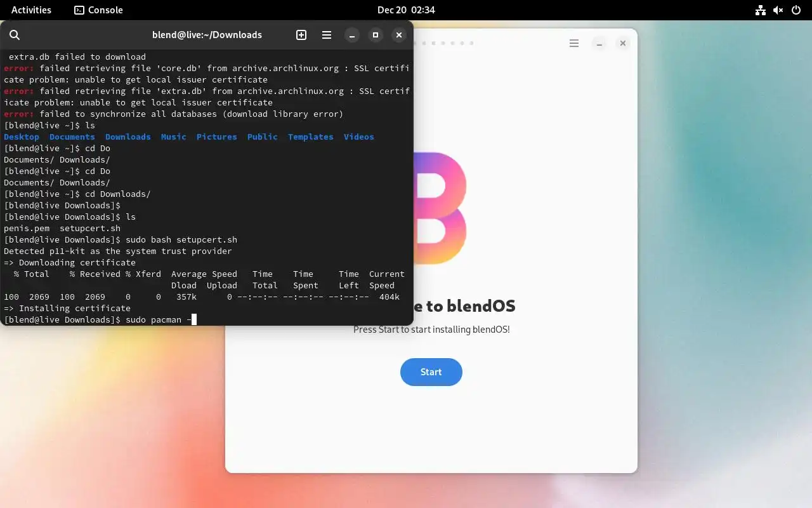The image size is (812, 508).
Task: Open Activities overview
Action: click(x=31, y=10)
